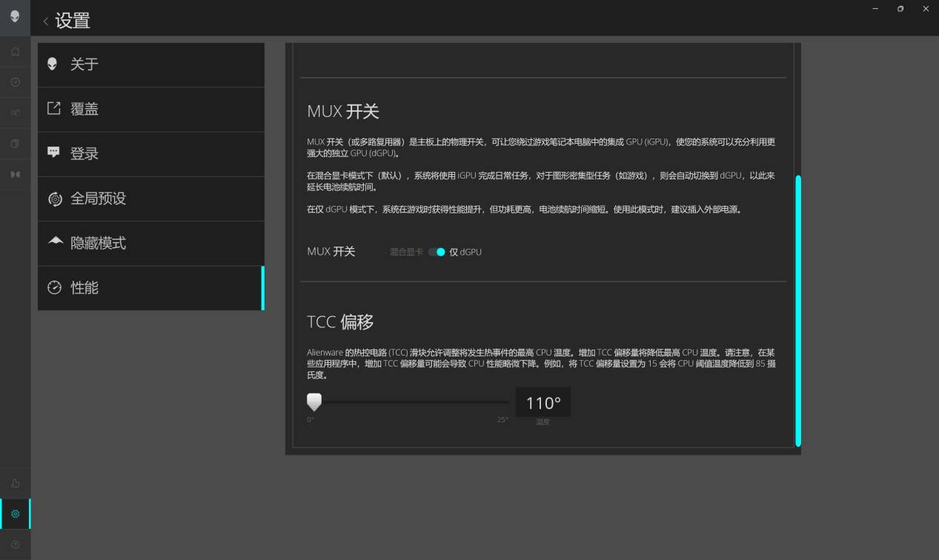Click the cyan vertical scrollbar

(x=798, y=311)
